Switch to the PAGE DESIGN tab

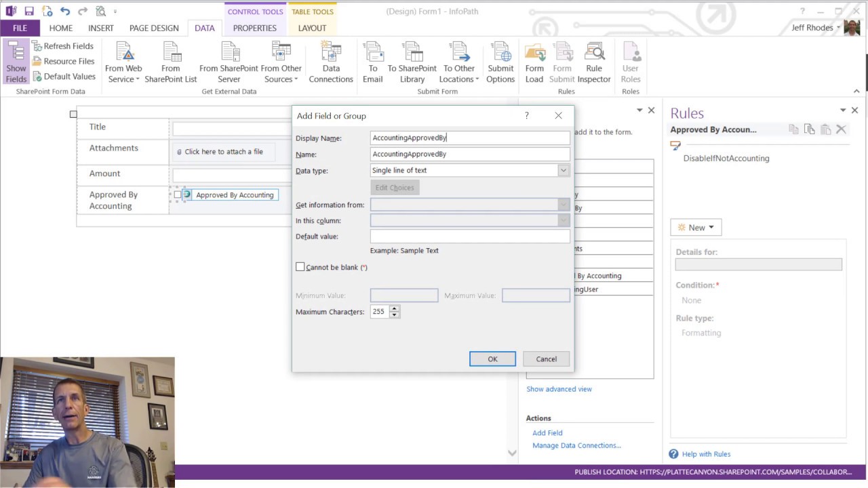154,28
